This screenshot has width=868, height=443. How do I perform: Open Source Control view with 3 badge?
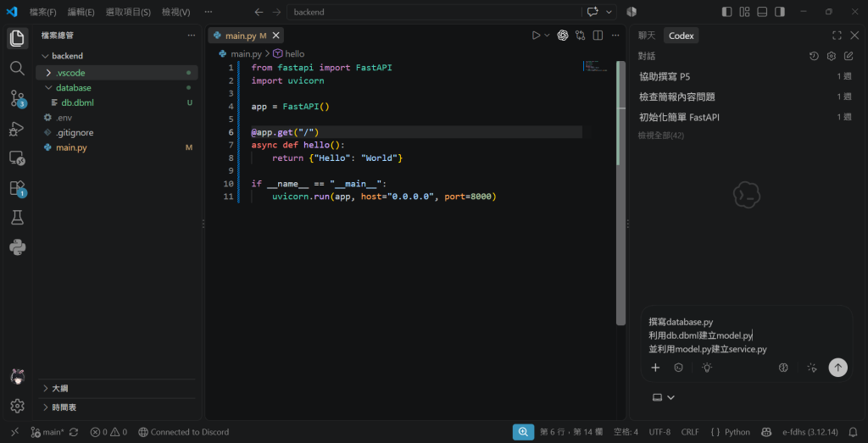(x=17, y=98)
